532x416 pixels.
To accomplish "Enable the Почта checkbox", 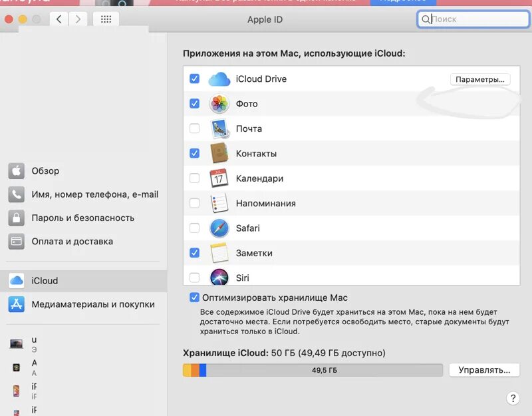I will pyautogui.click(x=194, y=128).
